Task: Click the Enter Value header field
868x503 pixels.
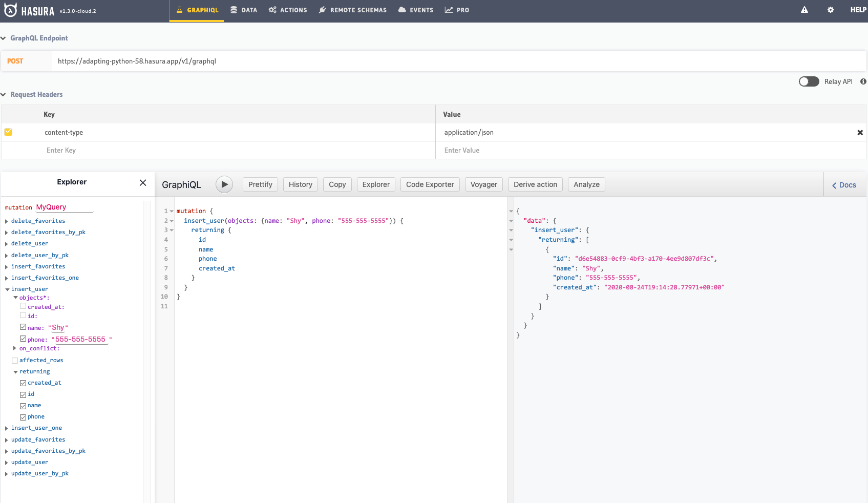Action: coord(650,150)
